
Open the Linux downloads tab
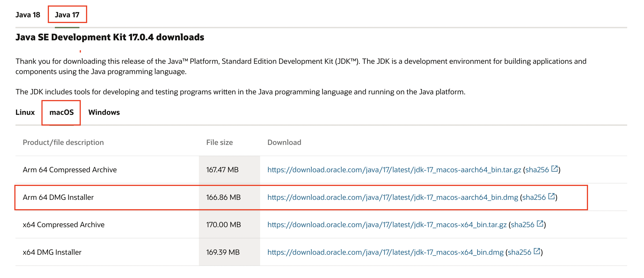25,112
